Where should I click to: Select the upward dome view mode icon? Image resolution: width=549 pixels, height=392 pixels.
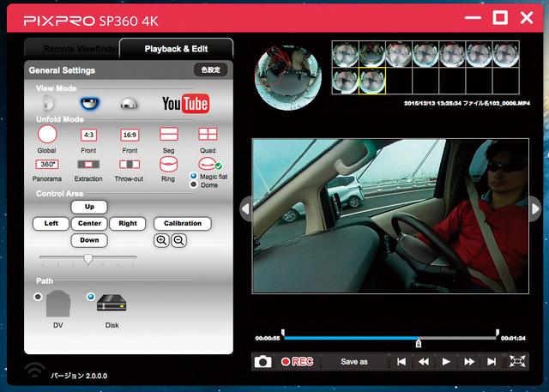(130, 104)
